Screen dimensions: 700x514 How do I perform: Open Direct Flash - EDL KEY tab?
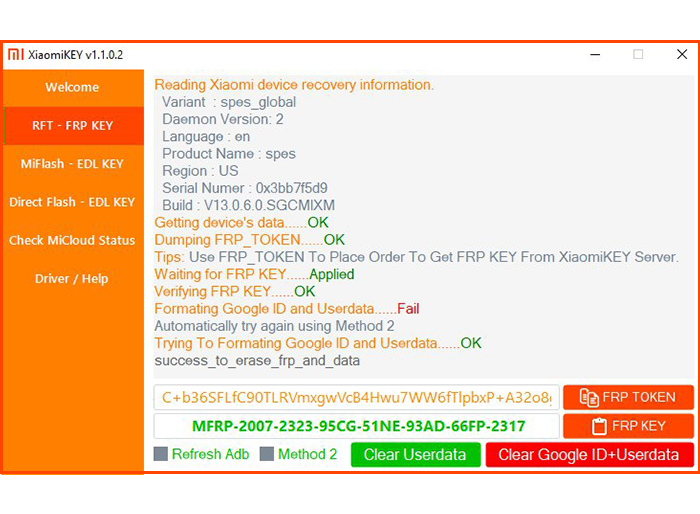click(73, 202)
